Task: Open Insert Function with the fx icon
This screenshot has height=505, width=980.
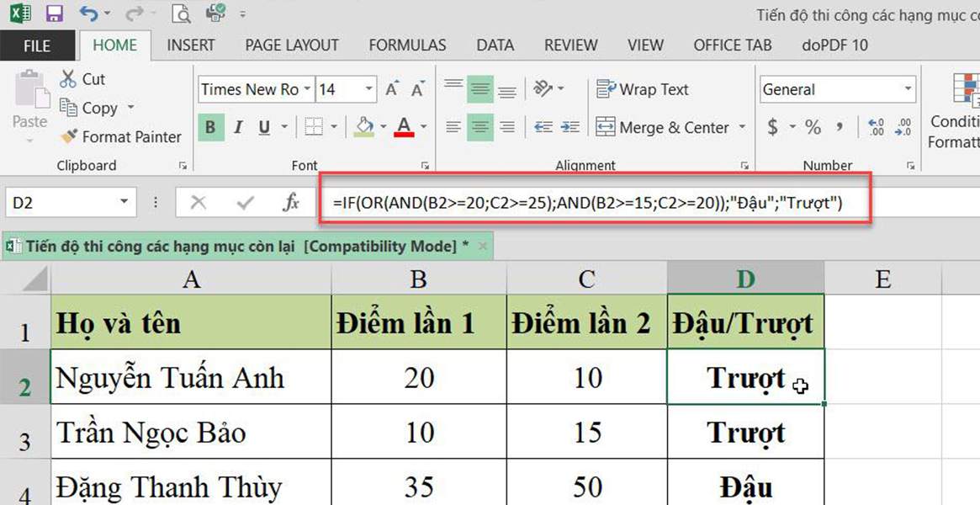Action: [290, 201]
